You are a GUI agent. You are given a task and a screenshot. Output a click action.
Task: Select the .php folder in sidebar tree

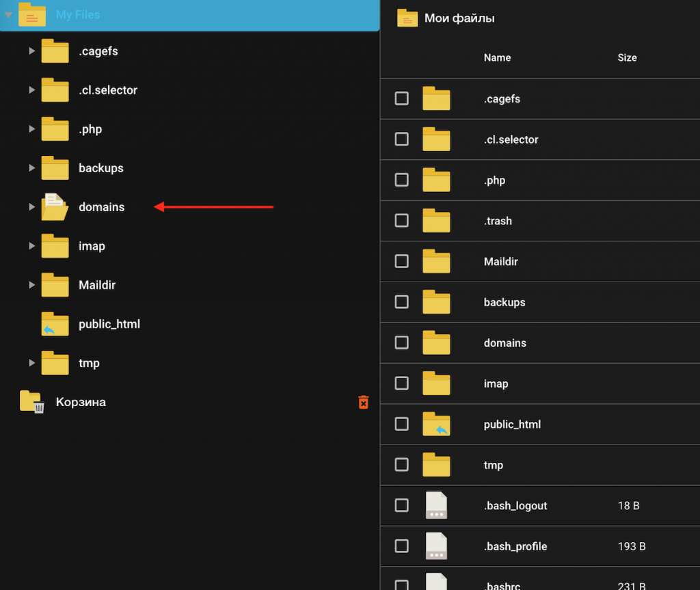coord(90,129)
